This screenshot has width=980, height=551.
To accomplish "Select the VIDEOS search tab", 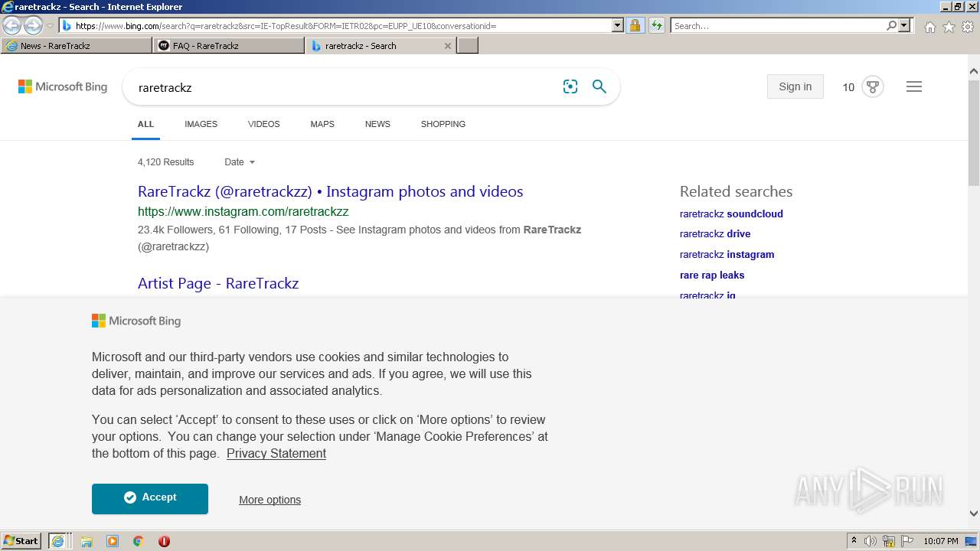I will (x=263, y=124).
